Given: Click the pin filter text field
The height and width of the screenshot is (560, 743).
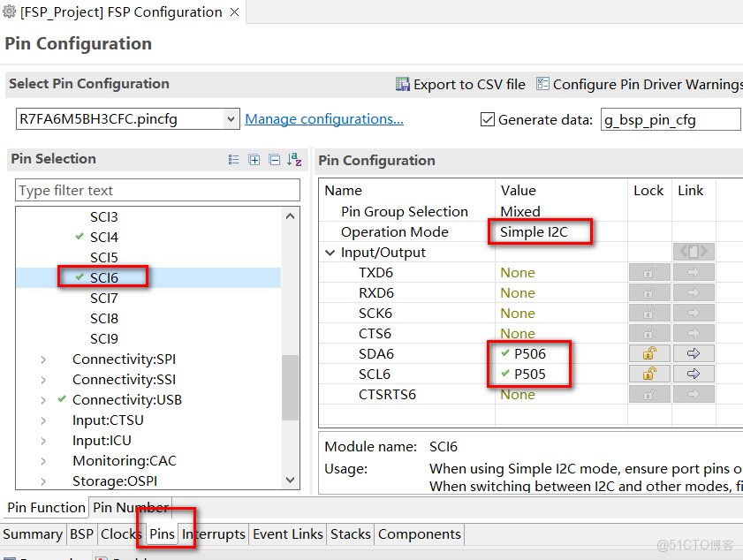Looking at the screenshot, I should pyautogui.click(x=157, y=191).
